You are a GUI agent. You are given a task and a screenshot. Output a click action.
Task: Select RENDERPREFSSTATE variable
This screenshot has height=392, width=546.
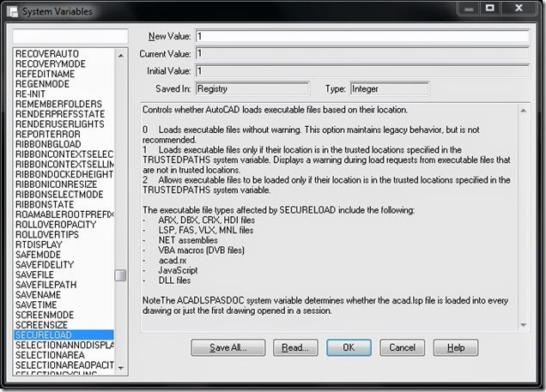[64, 114]
